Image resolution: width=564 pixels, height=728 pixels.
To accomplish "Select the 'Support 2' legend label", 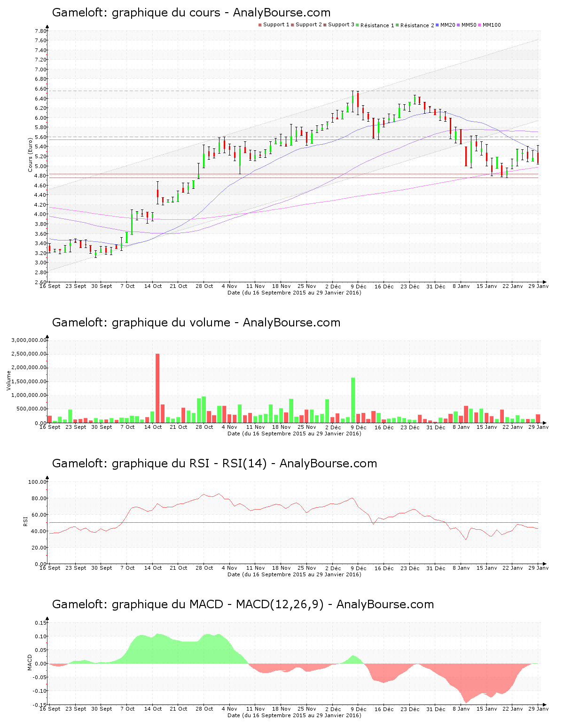I will pyautogui.click(x=309, y=25).
